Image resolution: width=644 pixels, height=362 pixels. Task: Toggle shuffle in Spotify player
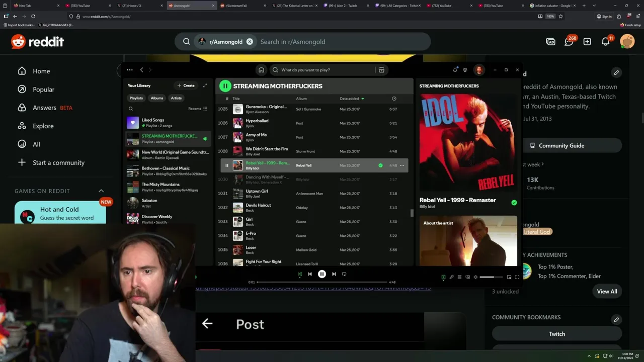click(300, 274)
